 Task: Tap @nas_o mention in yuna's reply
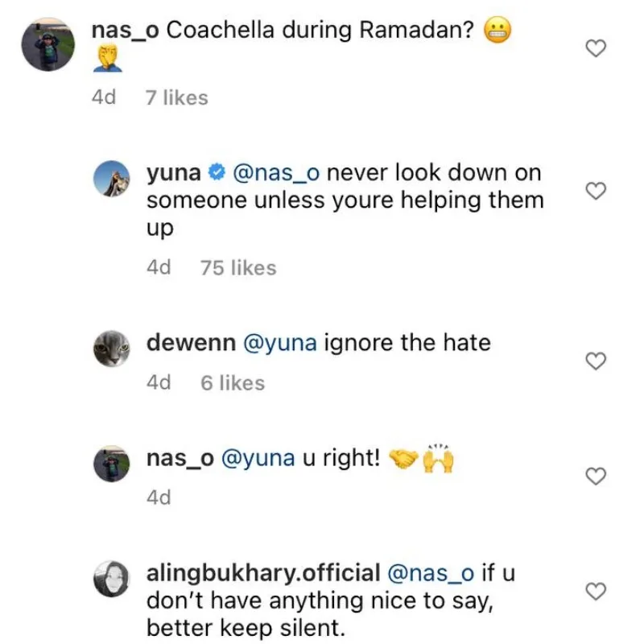coord(275,172)
